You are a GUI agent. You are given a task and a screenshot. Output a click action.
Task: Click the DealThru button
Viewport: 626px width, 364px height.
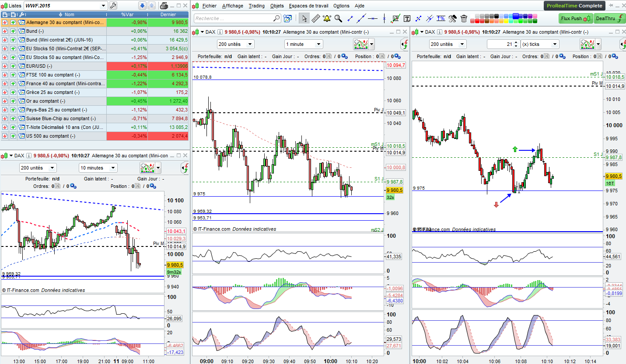tap(609, 18)
